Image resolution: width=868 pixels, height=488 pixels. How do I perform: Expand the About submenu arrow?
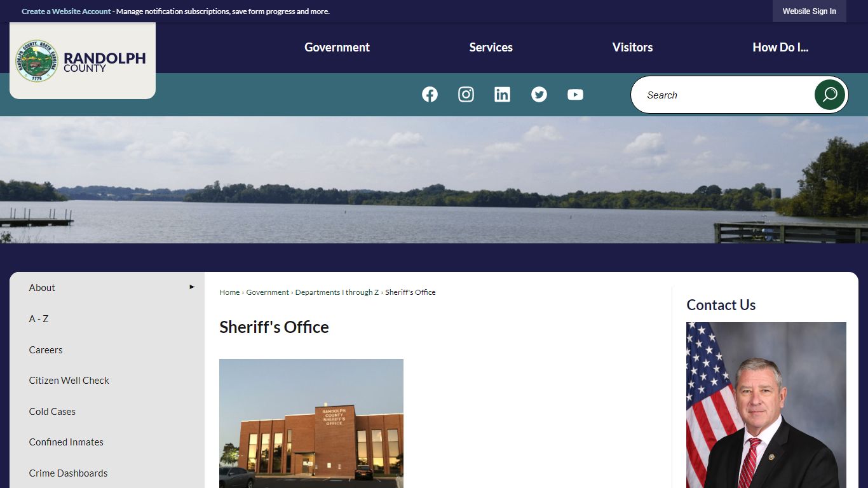192,287
